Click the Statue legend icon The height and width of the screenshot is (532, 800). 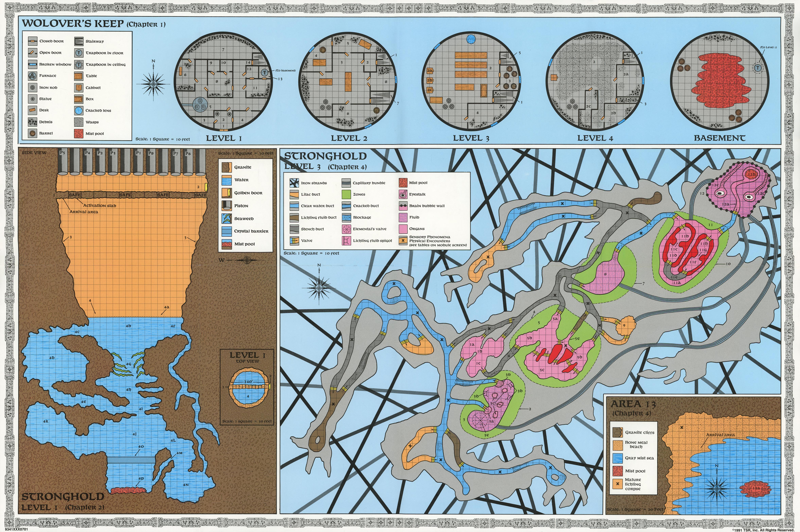pyautogui.click(x=33, y=99)
